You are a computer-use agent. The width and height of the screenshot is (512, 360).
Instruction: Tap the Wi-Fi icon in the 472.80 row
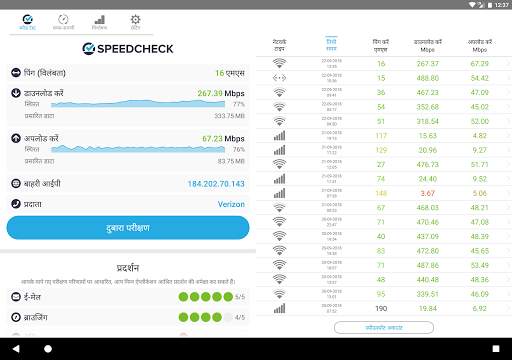tap(279, 251)
